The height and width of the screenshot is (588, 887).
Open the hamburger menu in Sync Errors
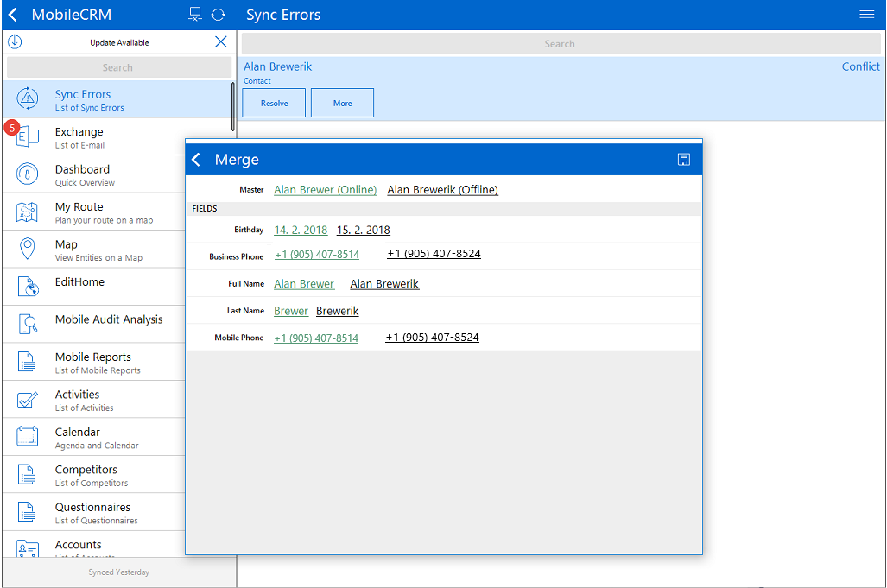(866, 15)
